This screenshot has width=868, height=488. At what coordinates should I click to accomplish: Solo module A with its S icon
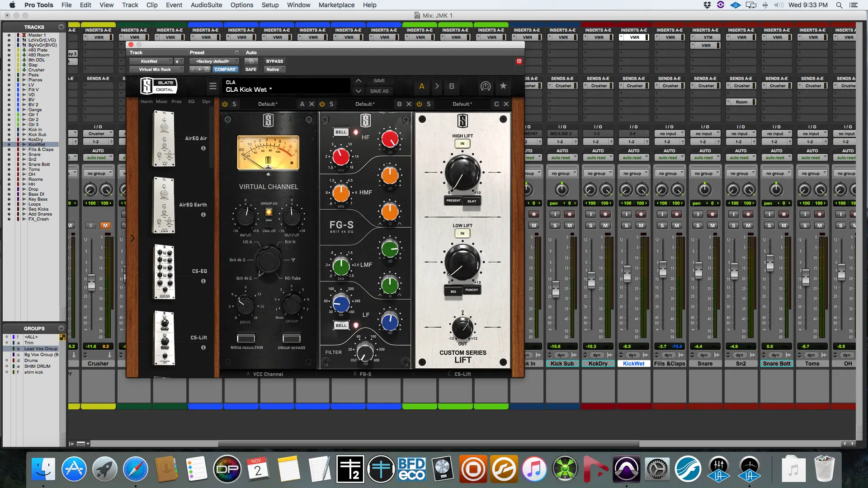coord(234,104)
